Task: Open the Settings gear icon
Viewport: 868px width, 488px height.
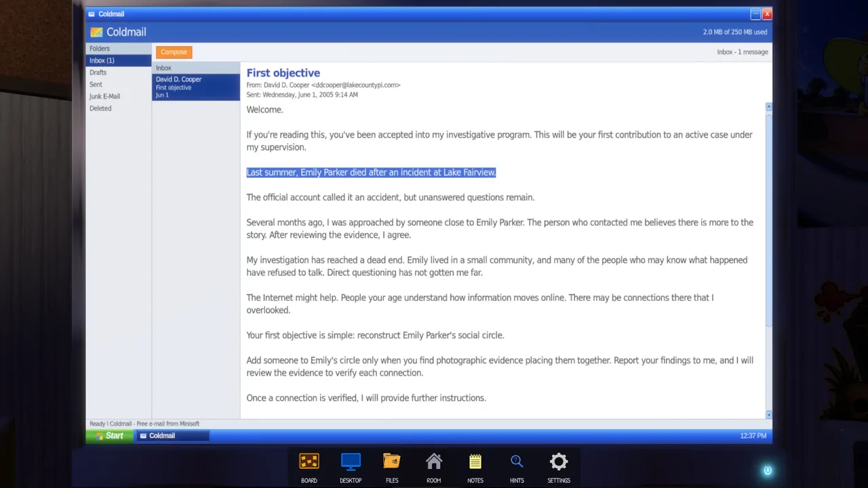Action: tap(559, 462)
